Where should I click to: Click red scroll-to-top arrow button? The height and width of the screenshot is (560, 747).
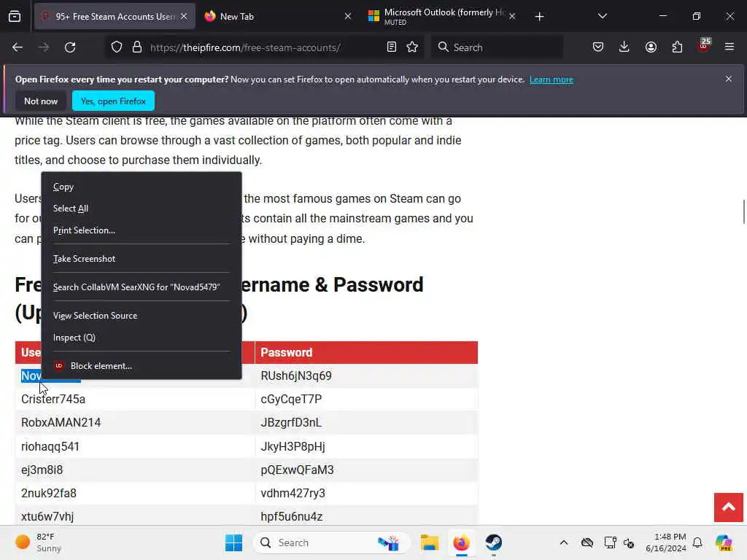point(729,507)
